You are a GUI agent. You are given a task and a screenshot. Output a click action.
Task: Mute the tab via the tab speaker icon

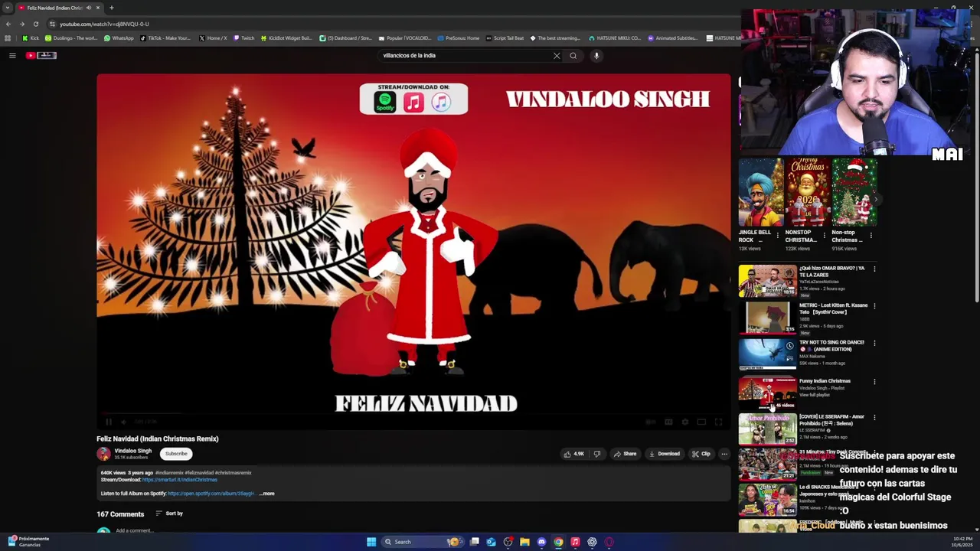pyautogui.click(x=89, y=8)
